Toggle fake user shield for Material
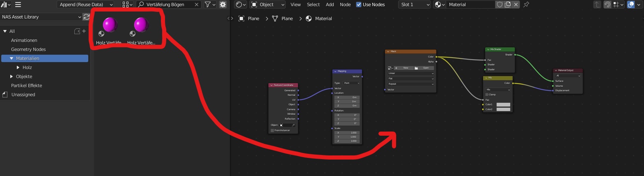 pyautogui.click(x=500, y=5)
